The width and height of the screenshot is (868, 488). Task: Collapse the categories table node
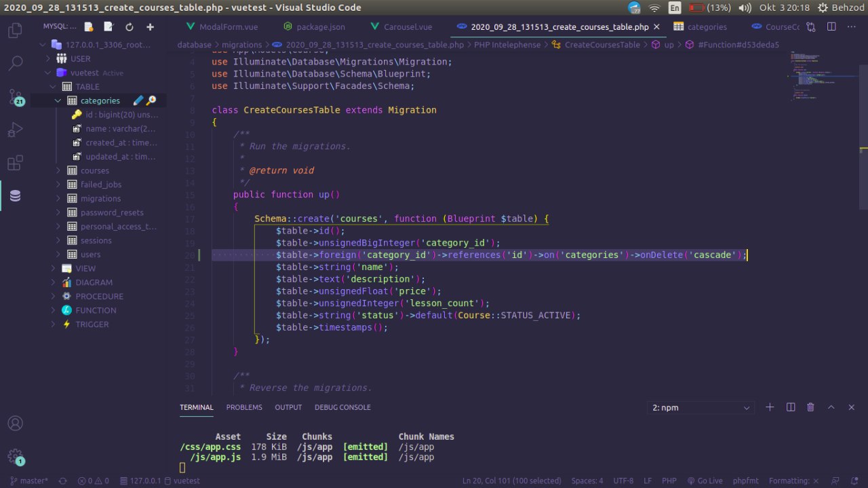58,100
